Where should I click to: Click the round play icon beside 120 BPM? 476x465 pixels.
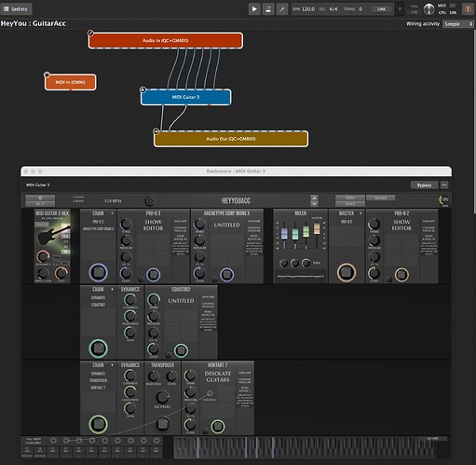[150, 201]
